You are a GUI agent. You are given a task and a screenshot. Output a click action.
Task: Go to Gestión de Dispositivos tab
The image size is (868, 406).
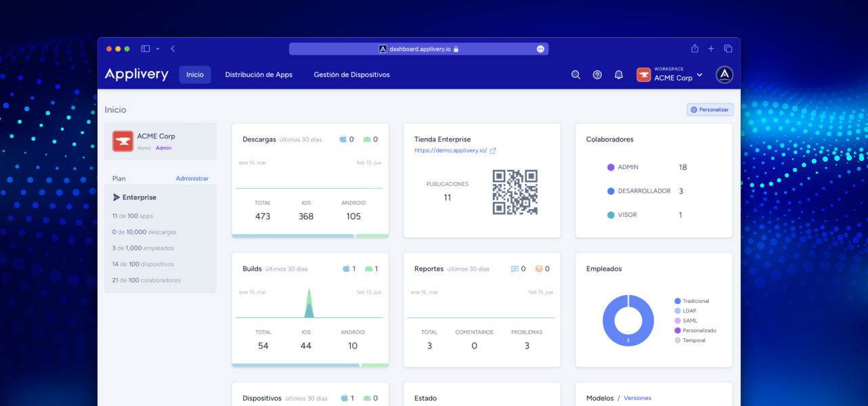(351, 75)
